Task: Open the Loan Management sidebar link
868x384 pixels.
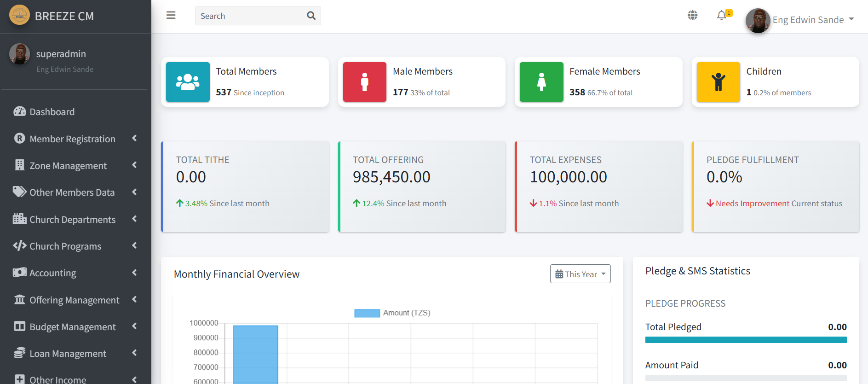Action: [x=68, y=354]
